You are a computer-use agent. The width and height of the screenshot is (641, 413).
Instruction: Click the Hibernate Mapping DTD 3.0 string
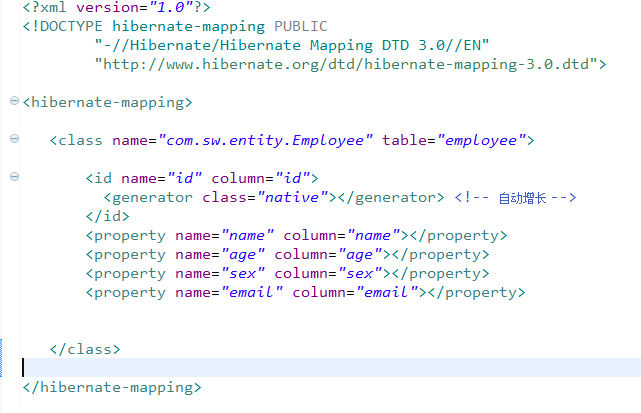(x=291, y=45)
